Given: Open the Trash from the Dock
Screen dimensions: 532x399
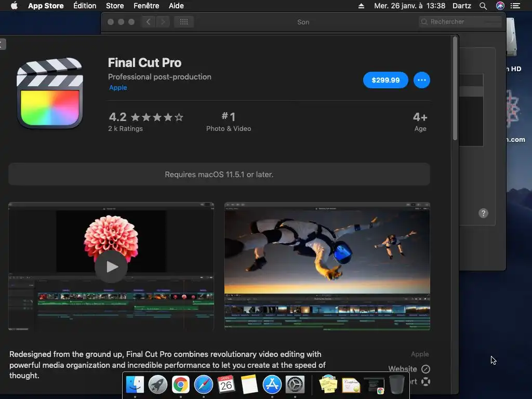Looking at the screenshot, I should point(396,384).
